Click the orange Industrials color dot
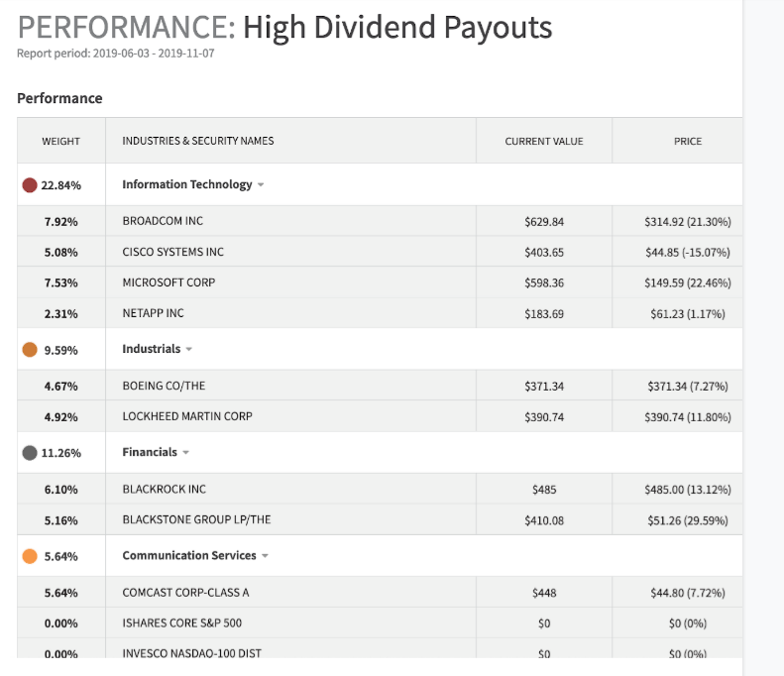The height and width of the screenshot is (676, 784). click(x=30, y=350)
